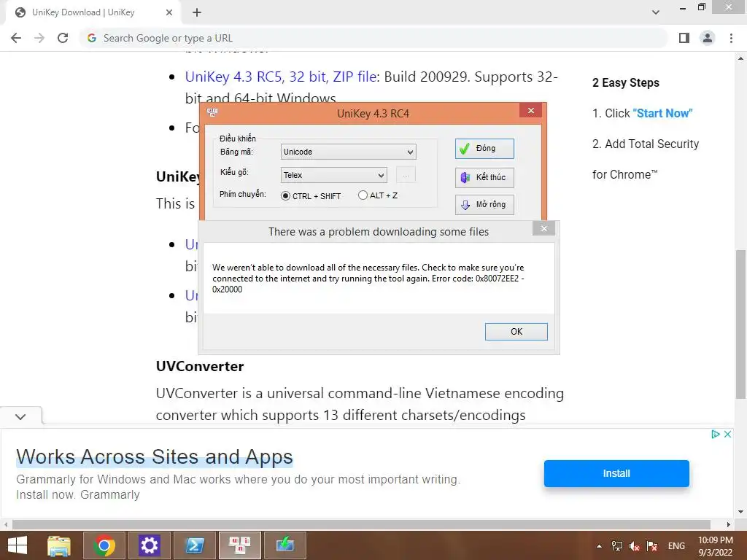Click the "Start Now" link in ad

[x=662, y=113]
